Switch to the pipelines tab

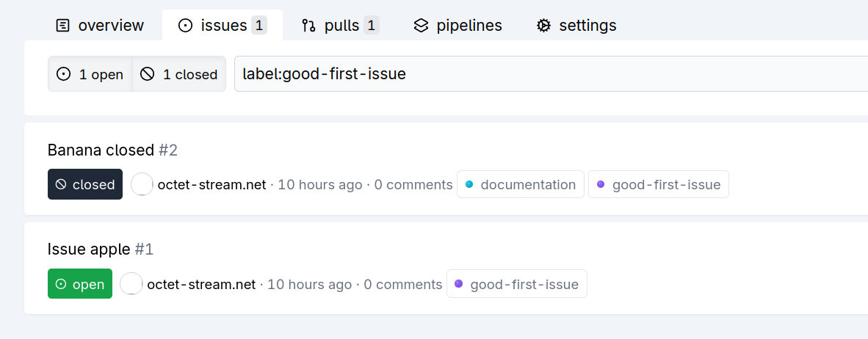(458, 26)
